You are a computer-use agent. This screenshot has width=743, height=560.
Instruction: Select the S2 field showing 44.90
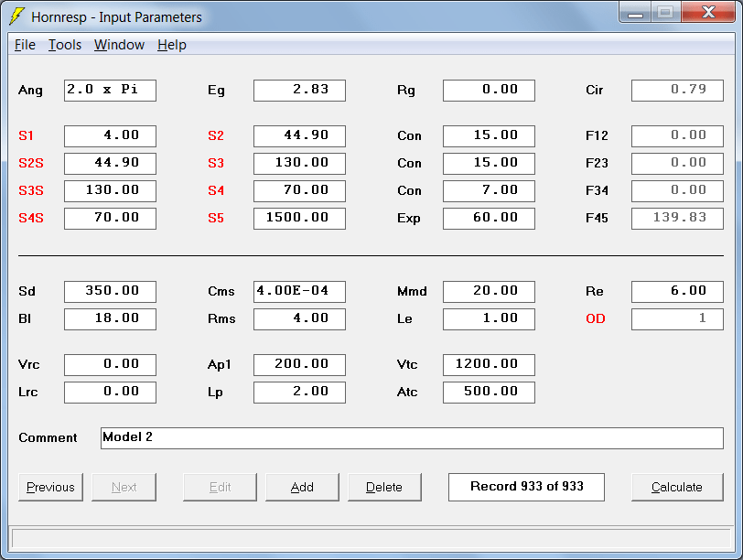point(299,136)
